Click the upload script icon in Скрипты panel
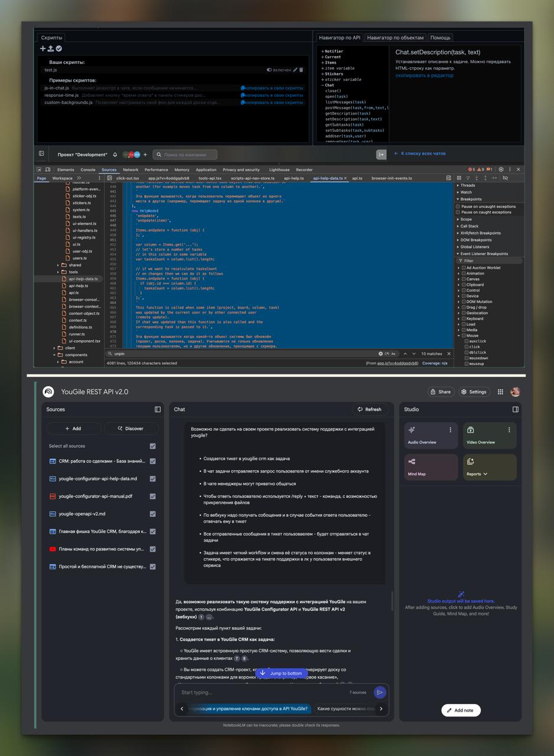The height and width of the screenshot is (756, 554). [x=51, y=48]
